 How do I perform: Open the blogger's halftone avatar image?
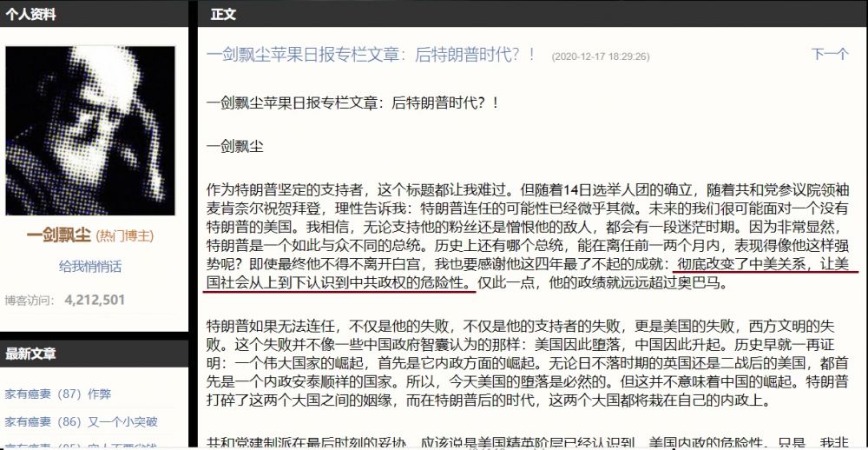[90, 130]
